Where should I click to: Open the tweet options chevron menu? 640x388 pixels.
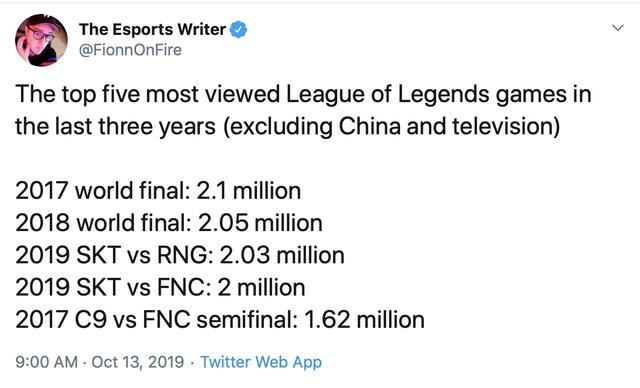click(x=618, y=28)
